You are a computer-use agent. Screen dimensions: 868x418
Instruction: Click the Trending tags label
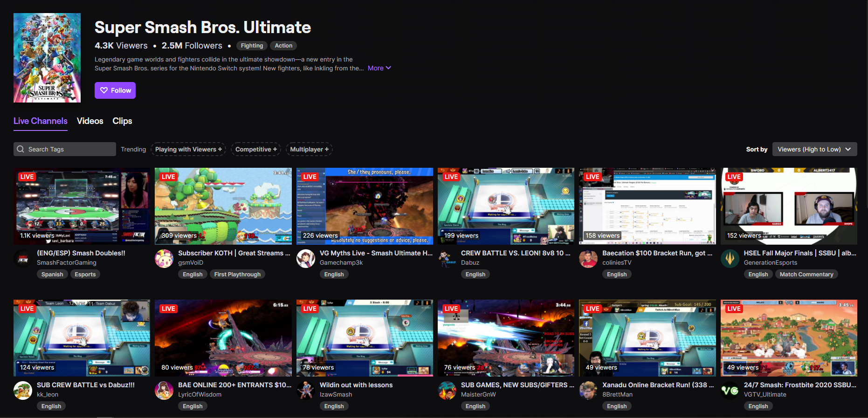[133, 149]
